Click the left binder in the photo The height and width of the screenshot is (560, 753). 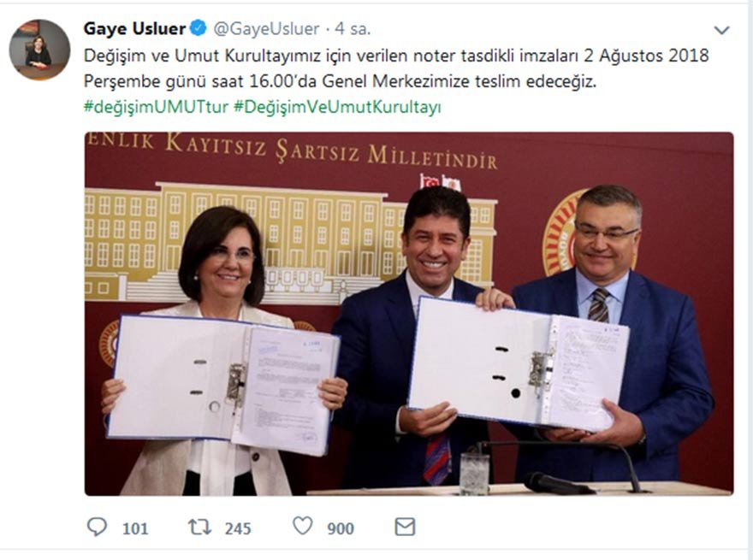pos(223,384)
